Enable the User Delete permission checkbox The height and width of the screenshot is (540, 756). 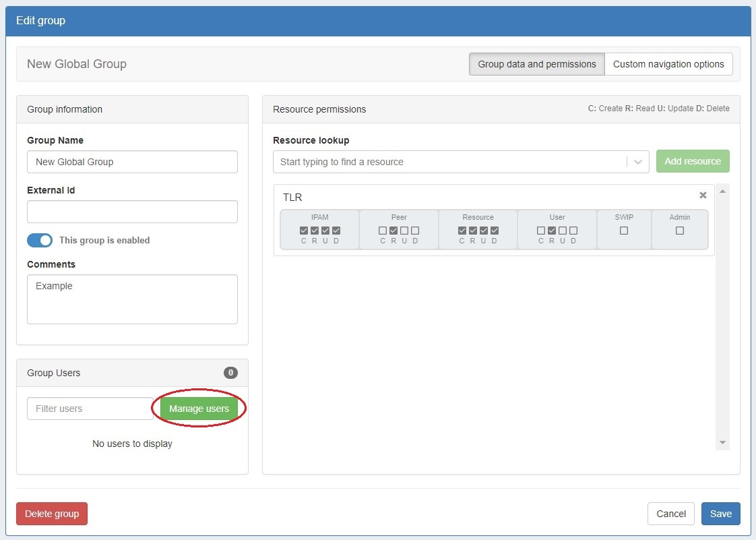pos(573,231)
